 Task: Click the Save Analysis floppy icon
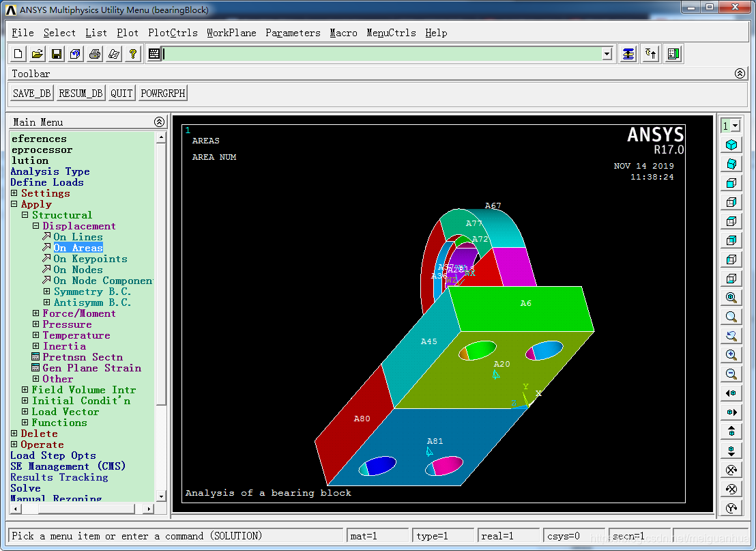click(57, 54)
